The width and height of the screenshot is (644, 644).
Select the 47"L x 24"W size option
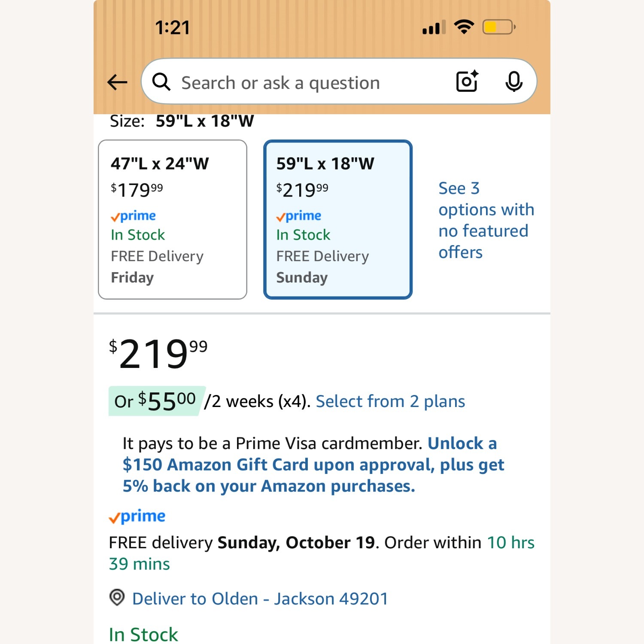pyautogui.click(x=173, y=219)
